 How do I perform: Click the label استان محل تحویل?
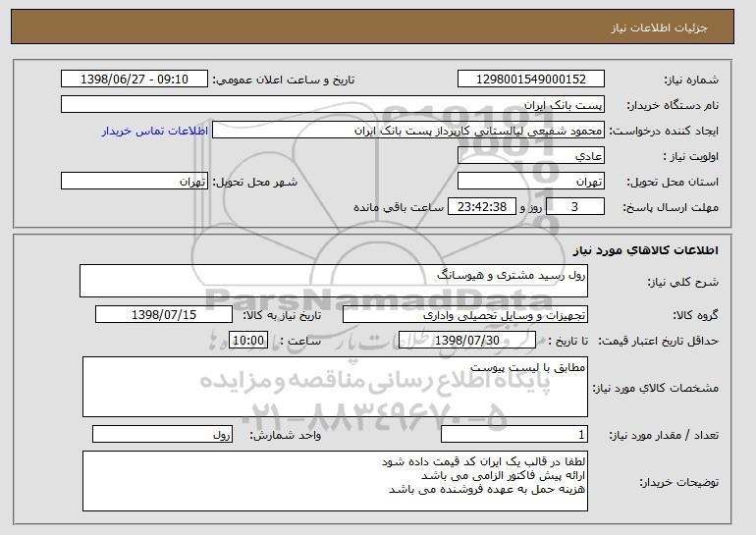[x=673, y=183]
